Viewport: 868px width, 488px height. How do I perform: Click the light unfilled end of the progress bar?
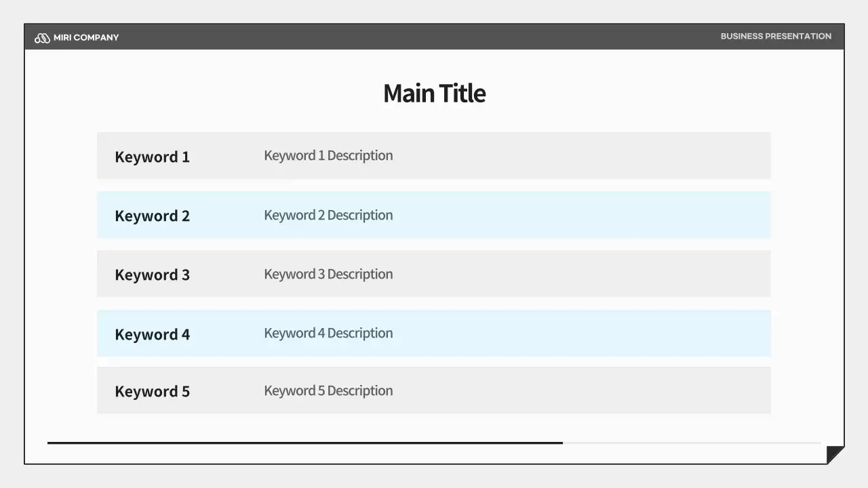click(692, 443)
